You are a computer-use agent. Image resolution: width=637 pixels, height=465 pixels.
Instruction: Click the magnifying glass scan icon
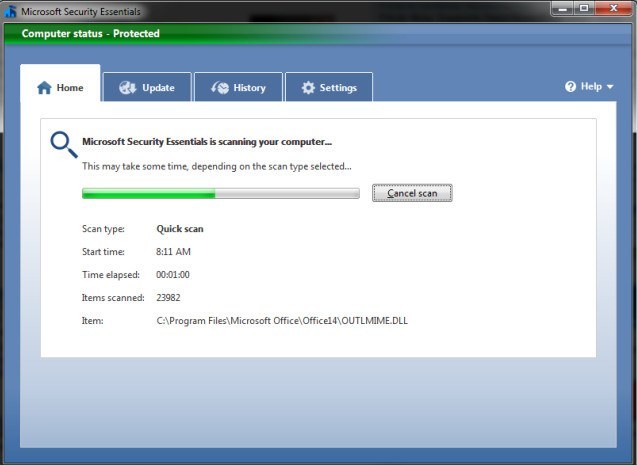[x=64, y=144]
